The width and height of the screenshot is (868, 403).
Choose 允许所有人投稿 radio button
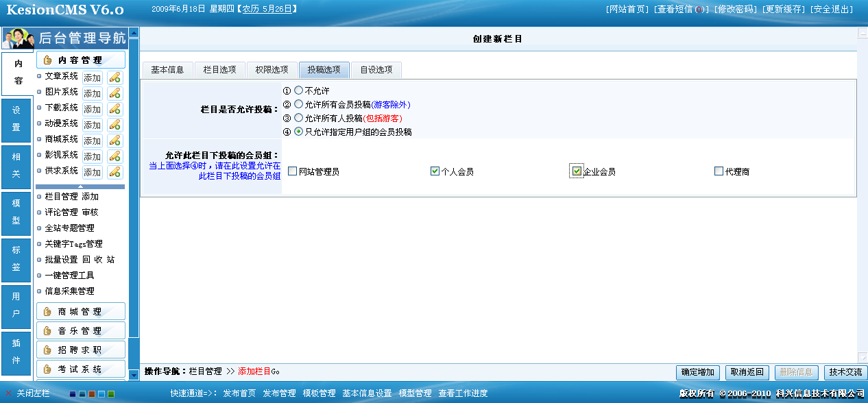point(298,118)
